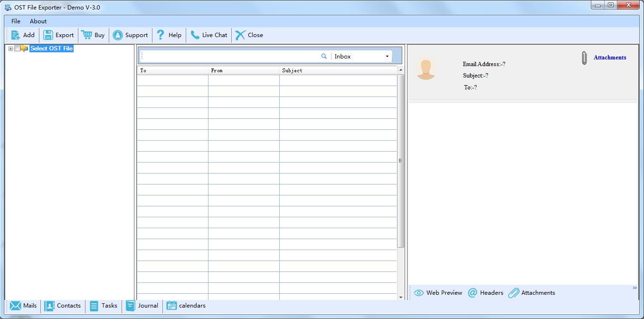Check the Select OST File checkbox
The width and height of the screenshot is (644, 319).
[17, 48]
